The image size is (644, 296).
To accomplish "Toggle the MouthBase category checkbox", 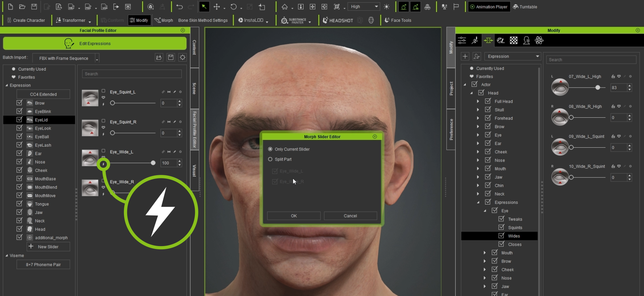I will coord(19,178).
